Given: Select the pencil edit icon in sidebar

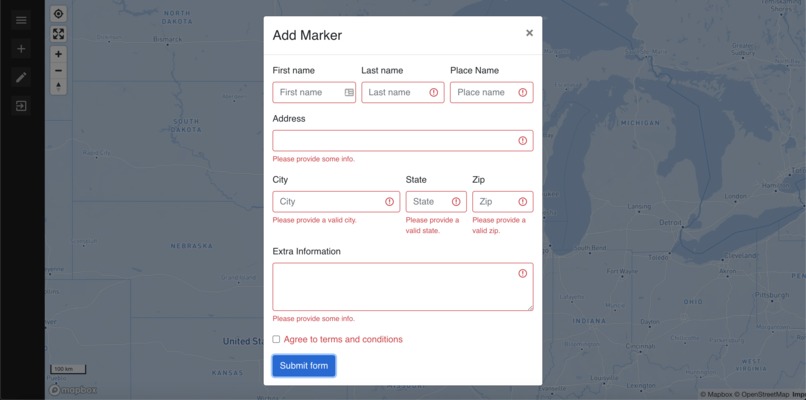Looking at the screenshot, I should [x=21, y=78].
